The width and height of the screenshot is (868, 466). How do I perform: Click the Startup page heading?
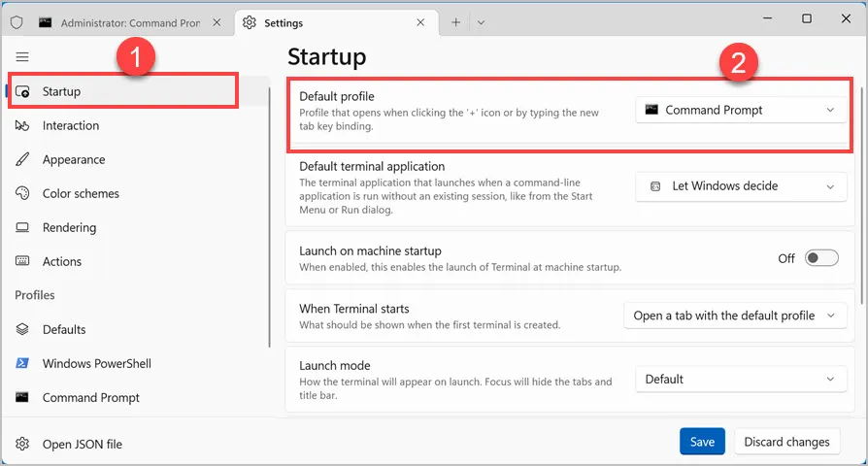click(x=326, y=56)
